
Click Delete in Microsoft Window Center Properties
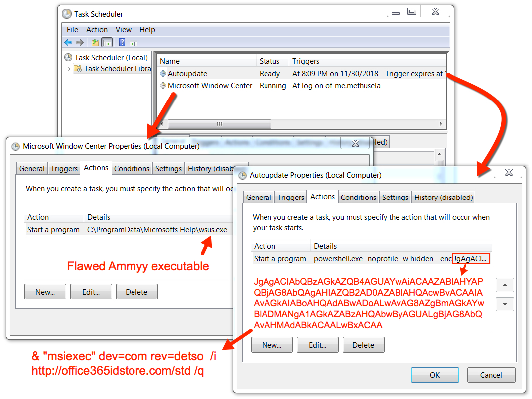coord(136,292)
